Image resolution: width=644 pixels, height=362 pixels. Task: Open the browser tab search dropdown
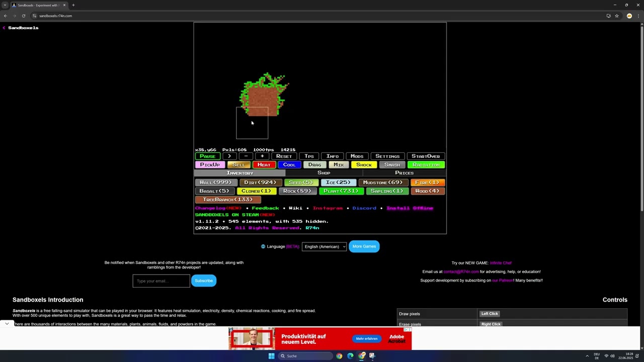5,5
